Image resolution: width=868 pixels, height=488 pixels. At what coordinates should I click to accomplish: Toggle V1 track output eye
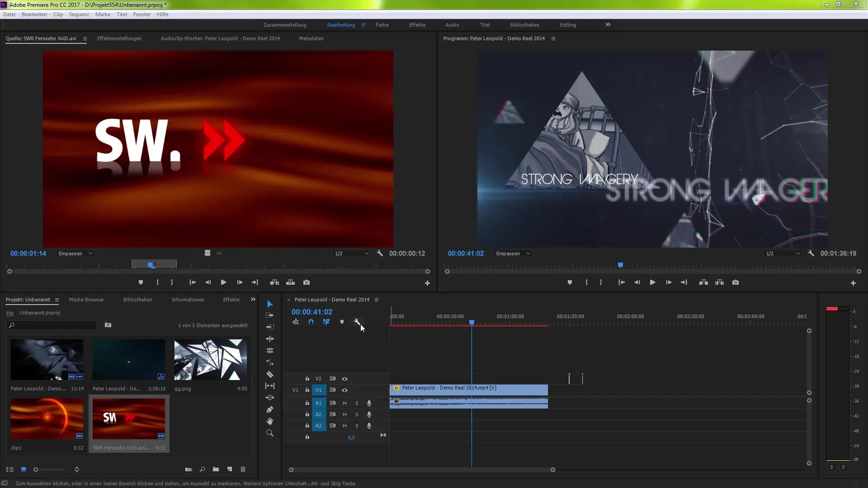[344, 390]
